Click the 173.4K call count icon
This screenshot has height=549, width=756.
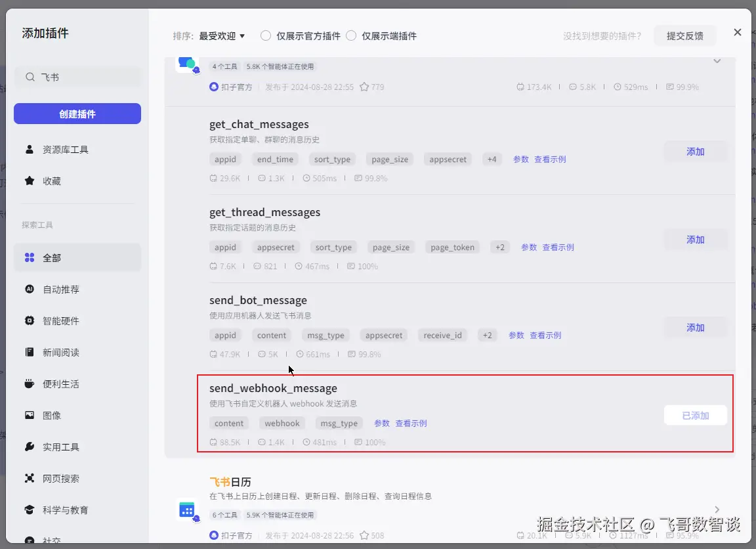[x=520, y=87]
